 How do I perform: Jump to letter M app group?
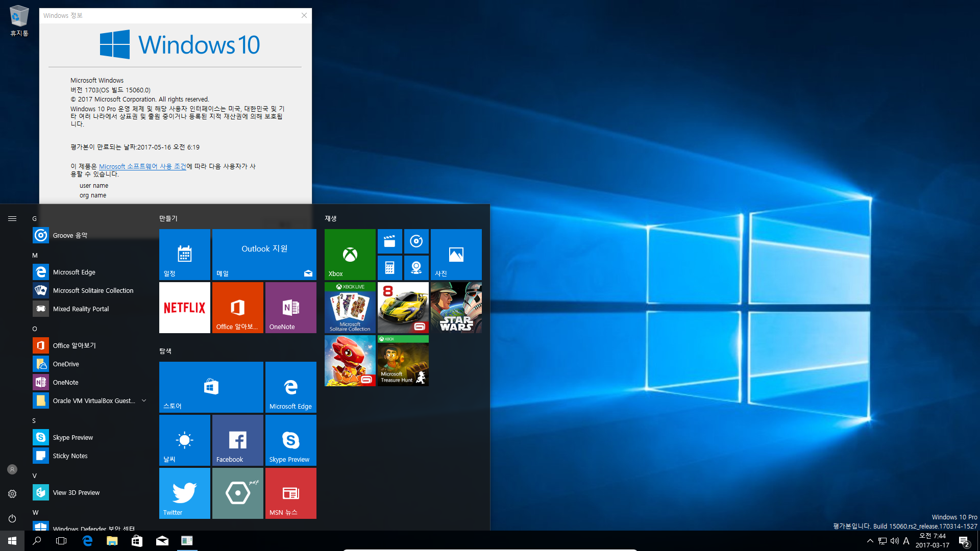click(x=35, y=255)
